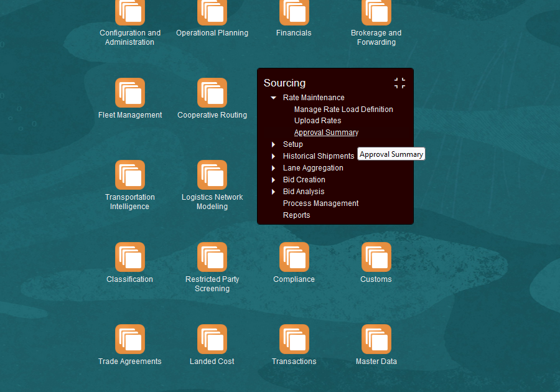560x392 pixels.
Task: Click the Upload Rates link
Action: click(x=317, y=121)
